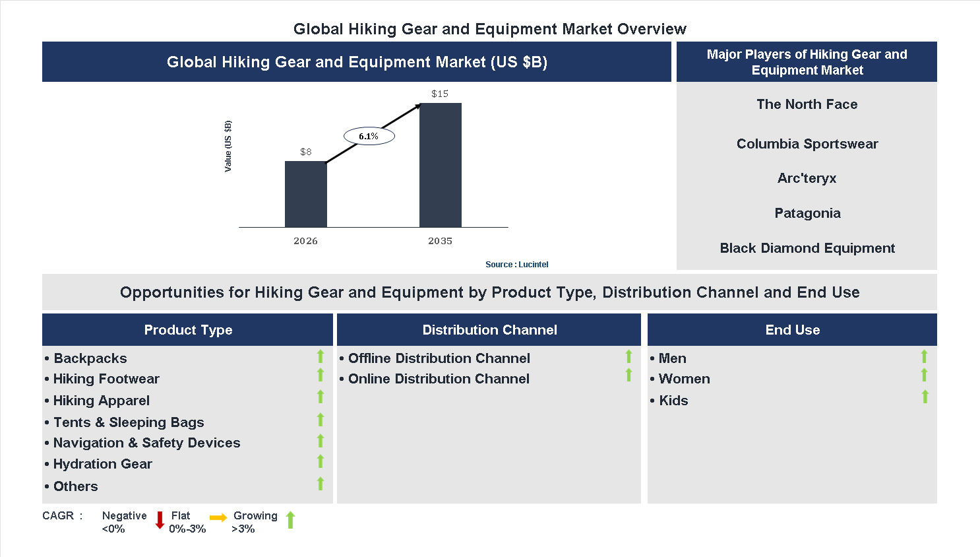Toggle the arrow beside Online Distribution Channel
980x557 pixels.
[628, 377]
